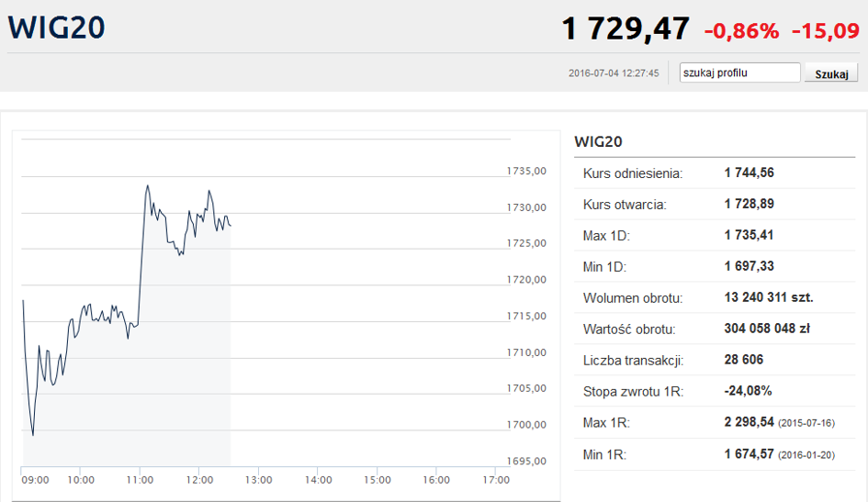Click the daily min value 1 697,33
This screenshot has width=868, height=502.
pyautogui.click(x=749, y=266)
